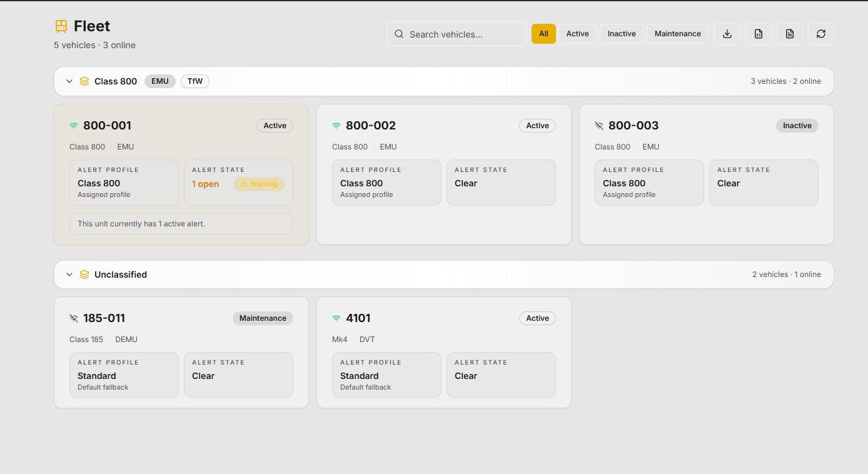
Task: Click the Active badge on 800-001
Action: (275, 126)
